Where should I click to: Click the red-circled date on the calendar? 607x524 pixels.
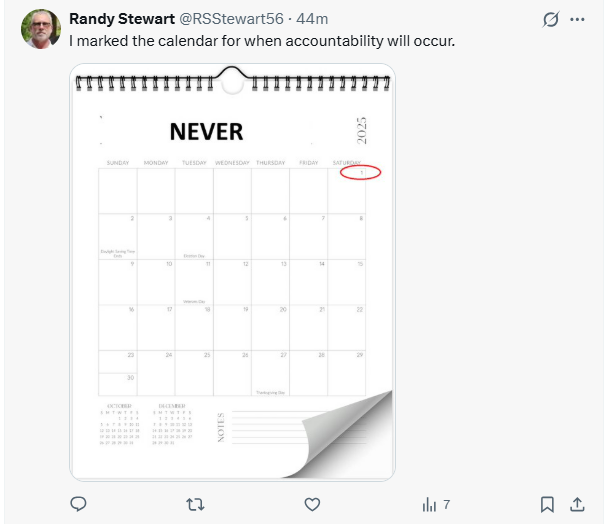click(x=360, y=173)
